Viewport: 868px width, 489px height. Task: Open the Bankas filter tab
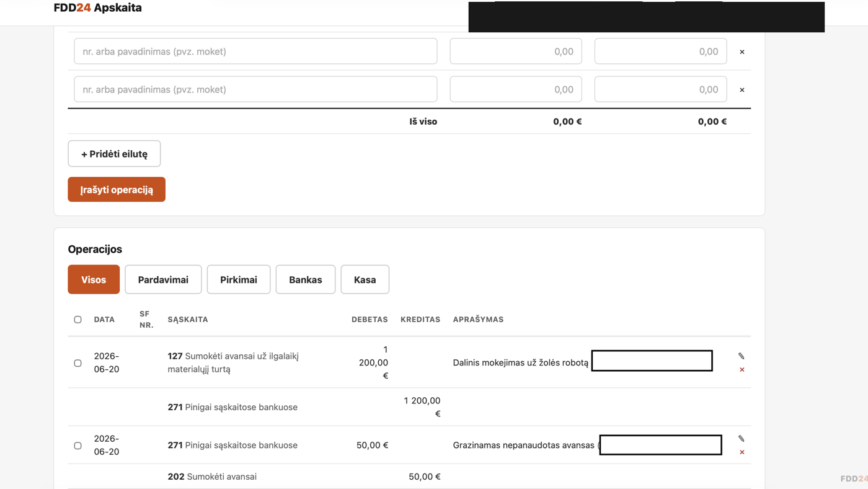pos(306,279)
